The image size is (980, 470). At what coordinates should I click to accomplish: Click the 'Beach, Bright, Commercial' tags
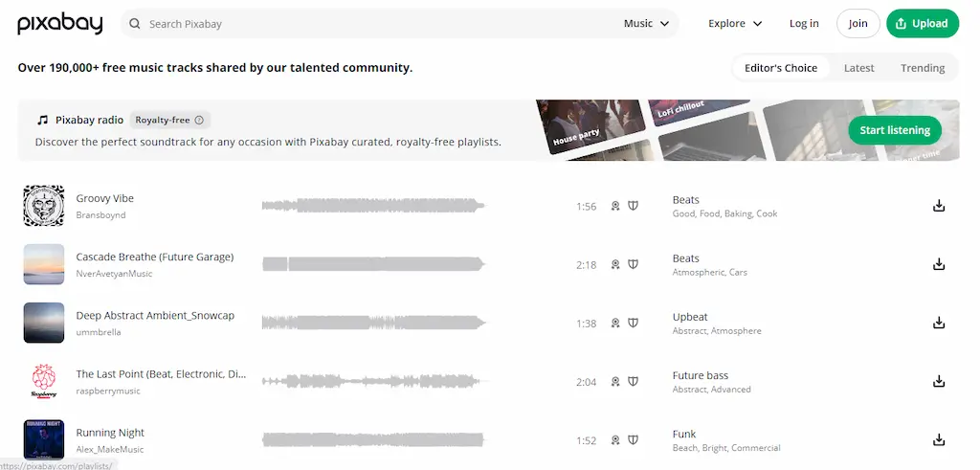(x=726, y=448)
